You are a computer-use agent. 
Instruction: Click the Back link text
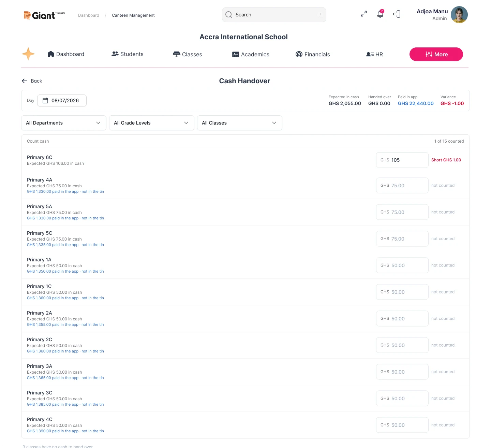(x=36, y=81)
